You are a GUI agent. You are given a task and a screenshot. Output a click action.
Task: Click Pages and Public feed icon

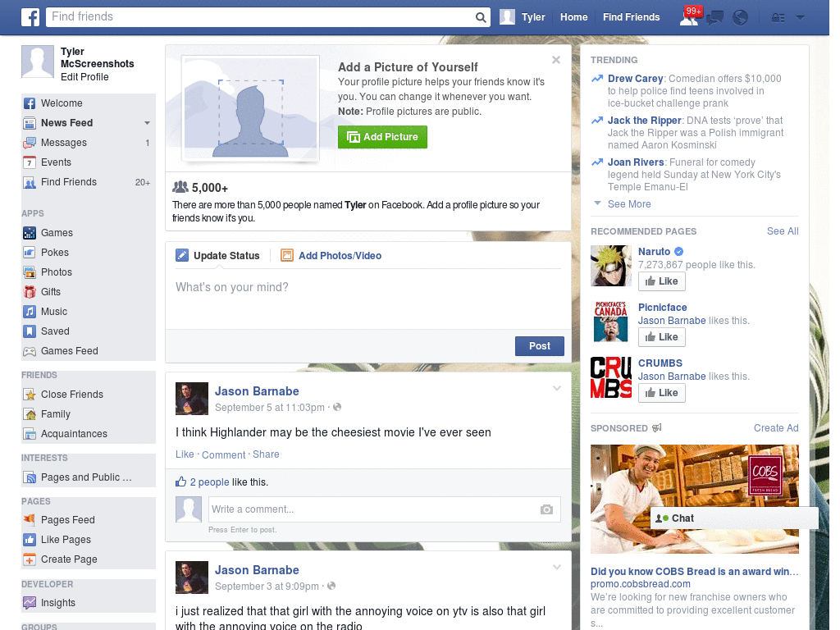[x=30, y=477]
